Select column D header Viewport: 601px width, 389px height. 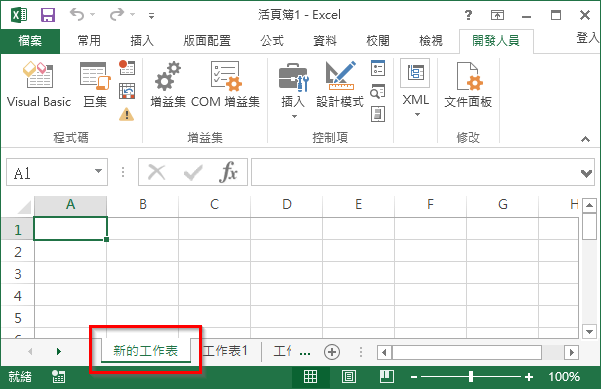click(x=287, y=205)
